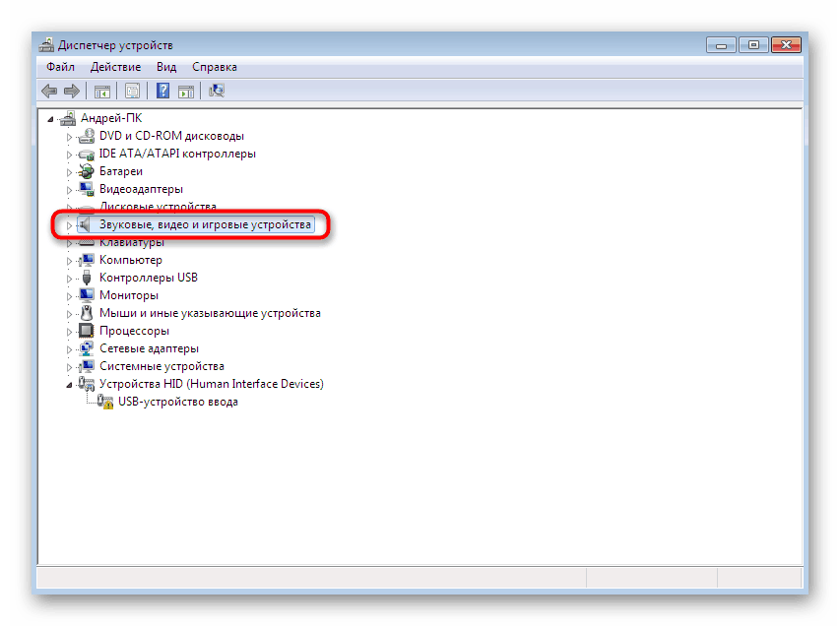The width and height of the screenshot is (840, 626).
Task: Select the Видеоадаптеры label
Action: tap(141, 189)
